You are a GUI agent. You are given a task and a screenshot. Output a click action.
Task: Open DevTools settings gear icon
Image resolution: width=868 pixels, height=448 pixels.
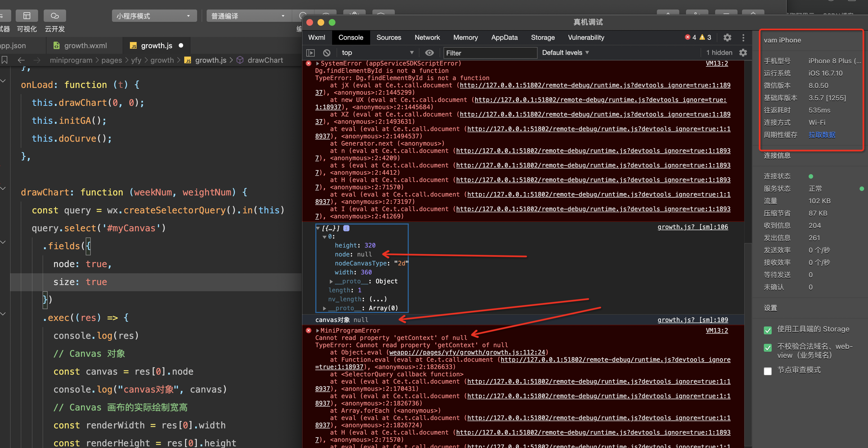[727, 38]
